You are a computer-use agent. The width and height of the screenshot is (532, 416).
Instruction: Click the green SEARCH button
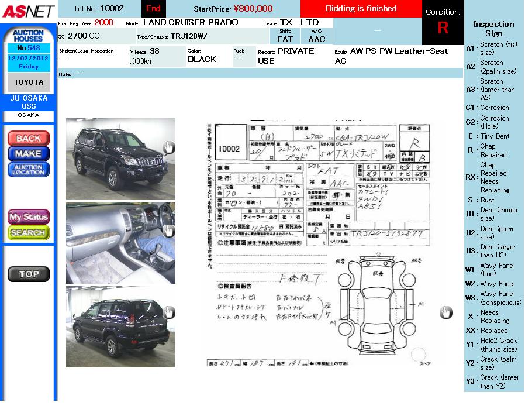tap(29, 232)
